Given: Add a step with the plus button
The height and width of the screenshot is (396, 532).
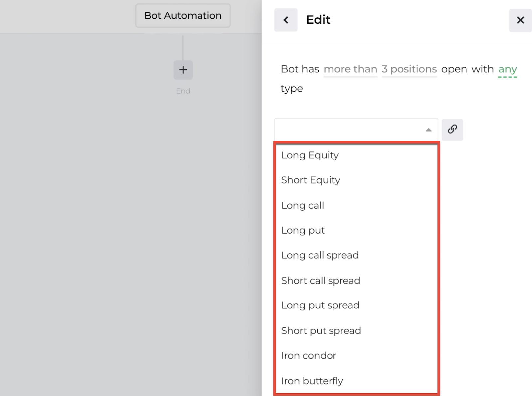Looking at the screenshot, I should tap(183, 70).
